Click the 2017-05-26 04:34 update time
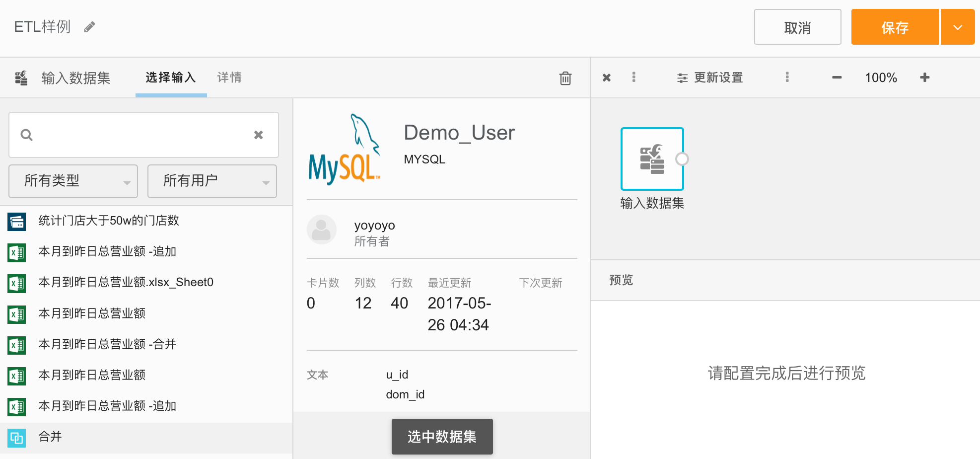This screenshot has height=459, width=980. (459, 314)
